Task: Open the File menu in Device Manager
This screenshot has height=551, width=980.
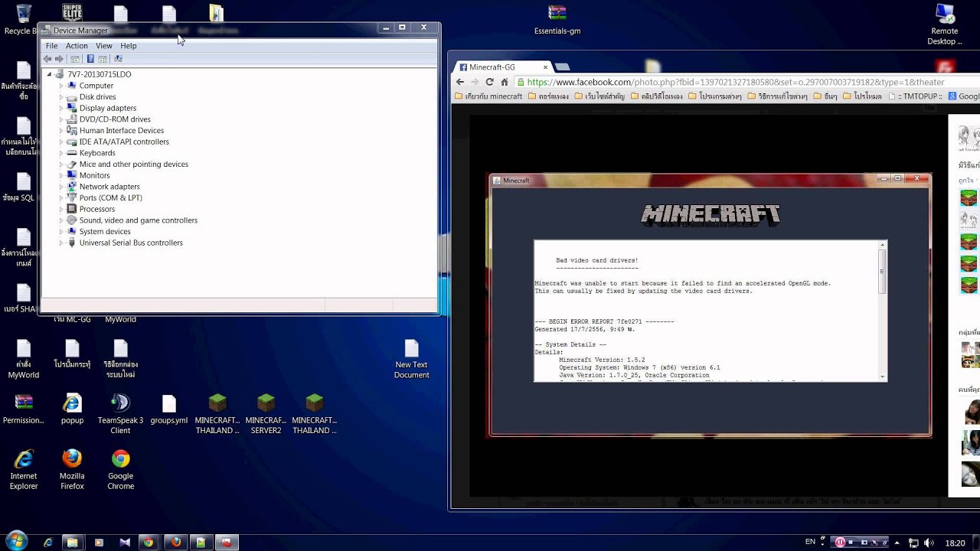Action: [x=51, y=46]
